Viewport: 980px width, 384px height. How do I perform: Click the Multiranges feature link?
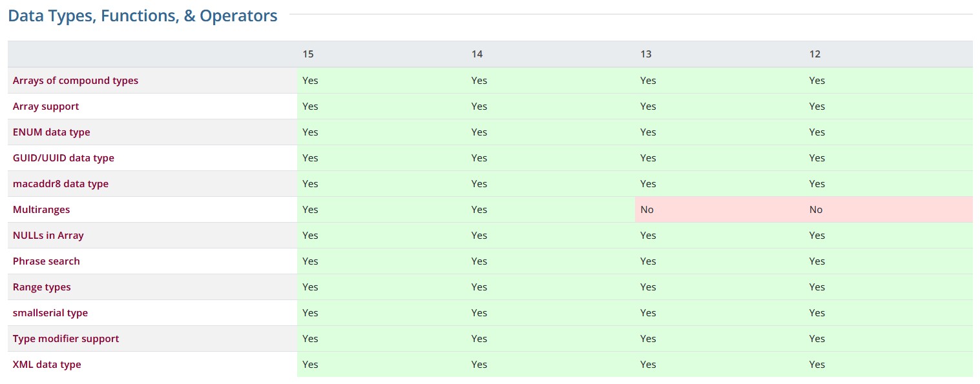41,210
